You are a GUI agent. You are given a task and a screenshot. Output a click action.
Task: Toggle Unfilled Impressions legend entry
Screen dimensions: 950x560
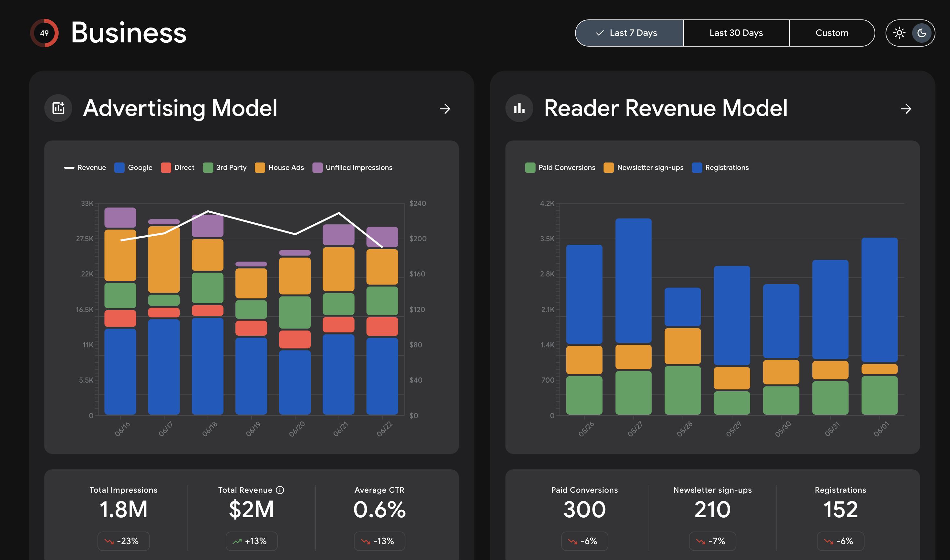pyautogui.click(x=353, y=168)
